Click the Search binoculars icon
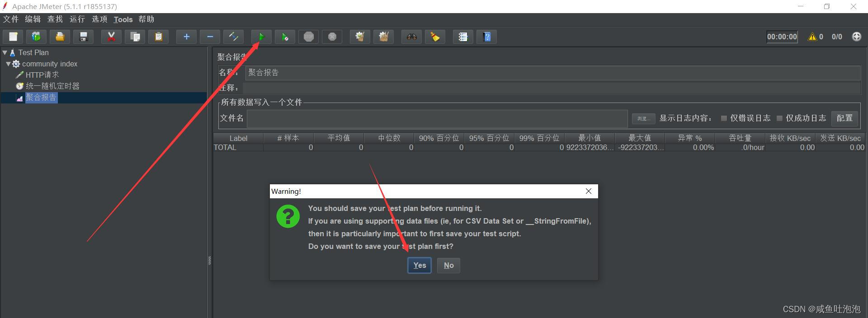 click(x=411, y=37)
